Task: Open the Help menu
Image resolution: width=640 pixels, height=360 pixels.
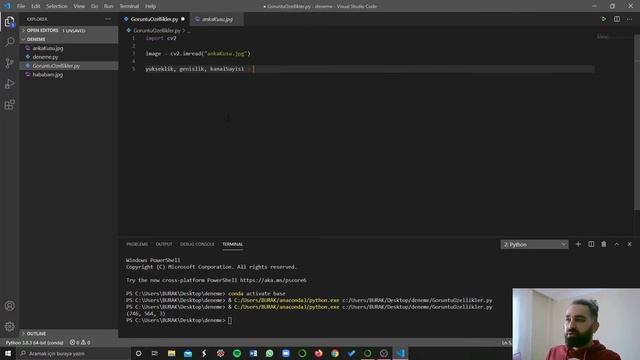Action: (x=150, y=6)
